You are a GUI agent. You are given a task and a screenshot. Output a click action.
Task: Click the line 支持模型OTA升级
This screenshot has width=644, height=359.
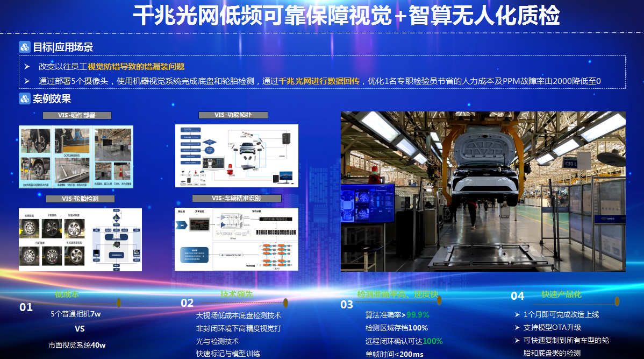point(552,327)
